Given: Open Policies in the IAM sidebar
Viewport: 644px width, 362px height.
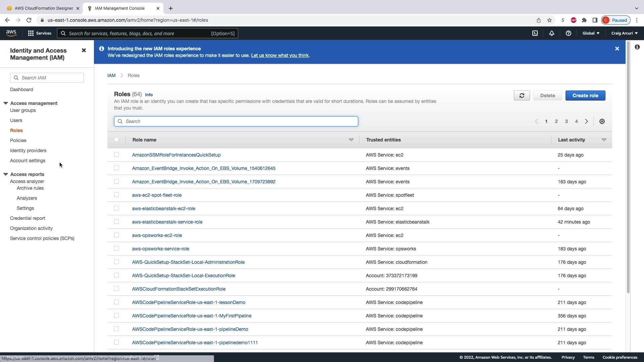Looking at the screenshot, I should click(x=18, y=140).
